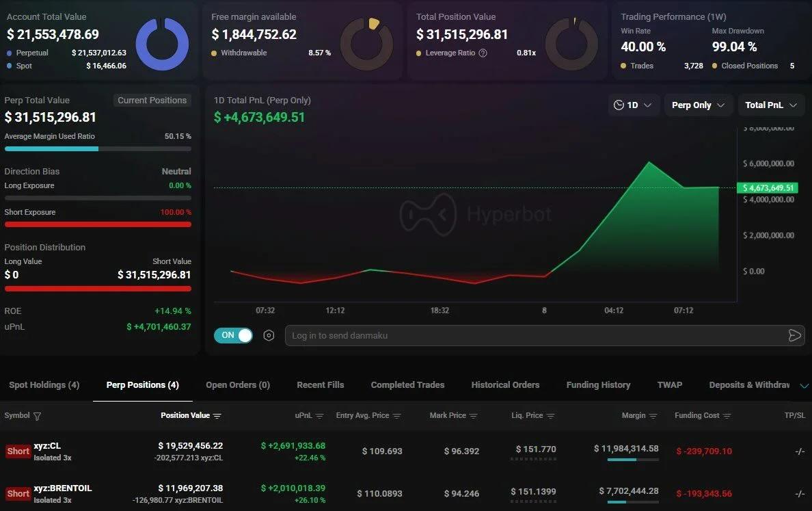Sort by Entry Avg. Price icon
The height and width of the screenshot is (511, 812).
pos(397,416)
